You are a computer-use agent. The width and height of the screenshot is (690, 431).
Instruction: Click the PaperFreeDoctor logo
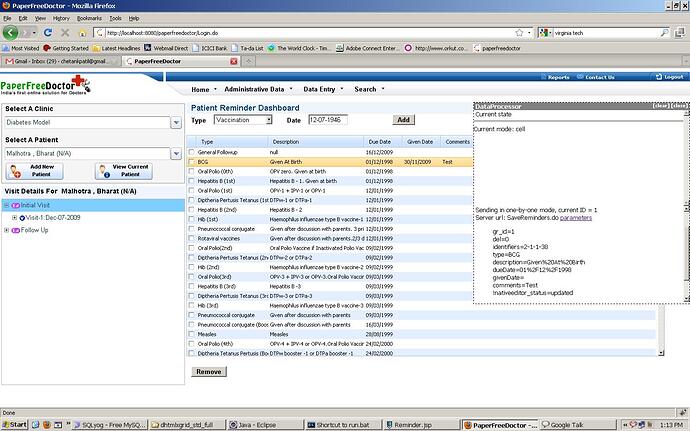[x=45, y=85]
